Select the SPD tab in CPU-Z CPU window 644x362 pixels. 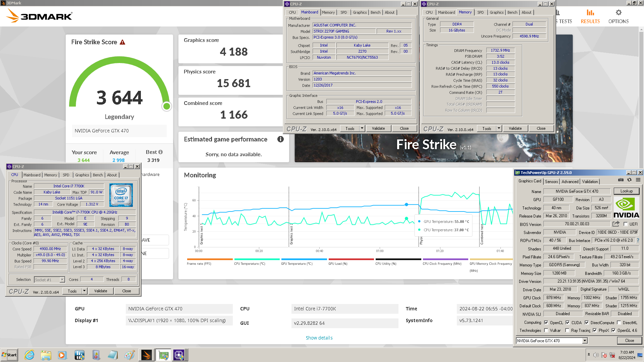pyautogui.click(x=66, y=175)
